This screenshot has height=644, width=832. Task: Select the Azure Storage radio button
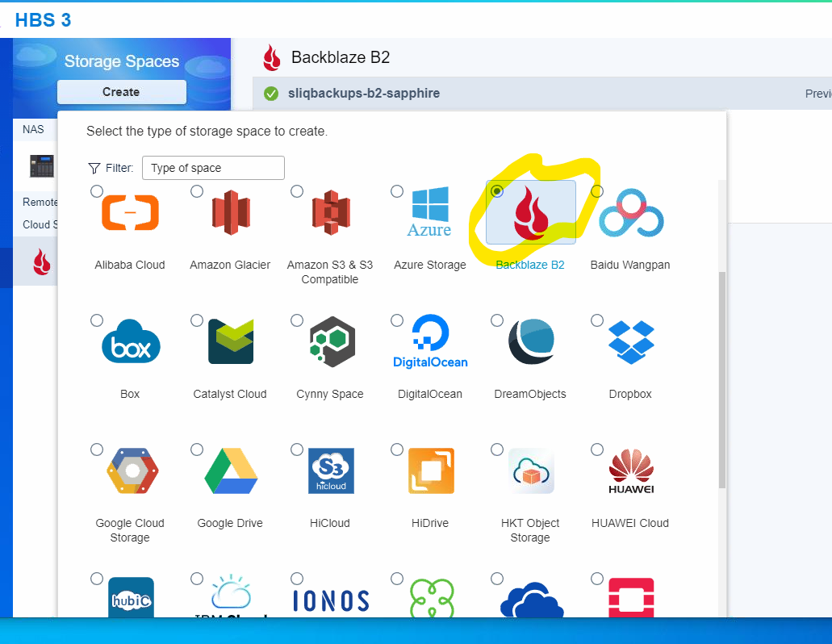[x=397, y=191]
